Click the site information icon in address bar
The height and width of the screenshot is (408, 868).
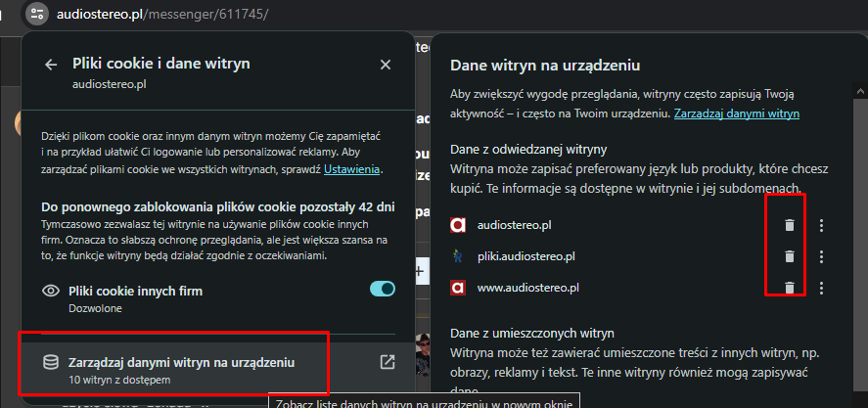(x=36, y=14)
